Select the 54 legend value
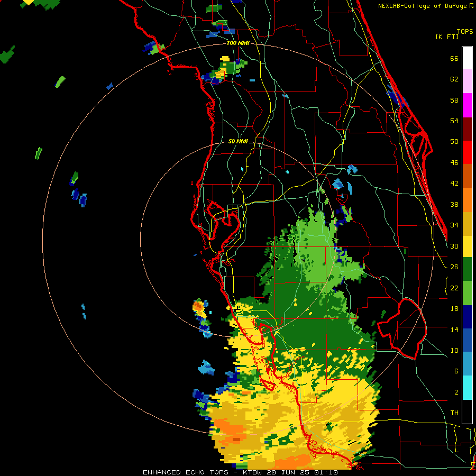Viewport: 476px width, 476px height. tap(454, 121)
